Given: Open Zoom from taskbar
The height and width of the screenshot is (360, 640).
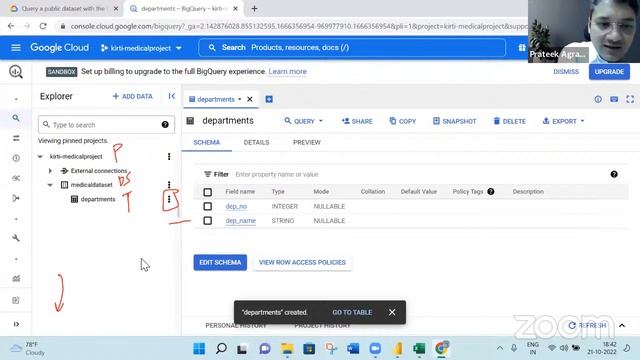Looking at the screenshot, I should coord(375,349).
